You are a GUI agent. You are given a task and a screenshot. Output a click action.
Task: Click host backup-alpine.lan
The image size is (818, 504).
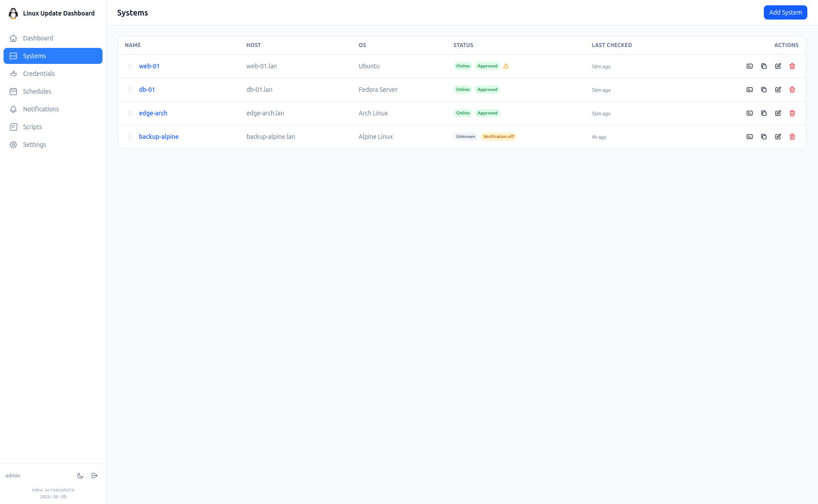[x=271, y=137]
